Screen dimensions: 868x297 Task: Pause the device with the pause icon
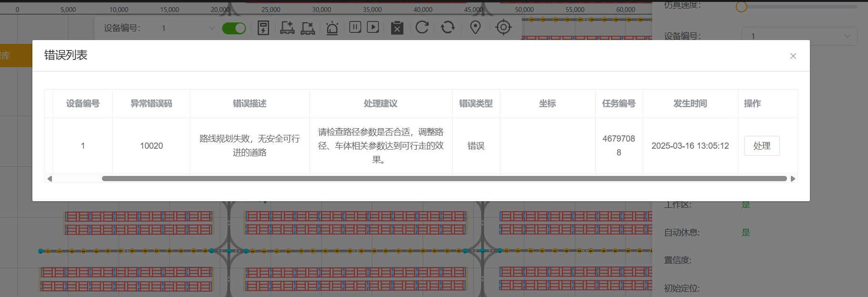(355, 27)
